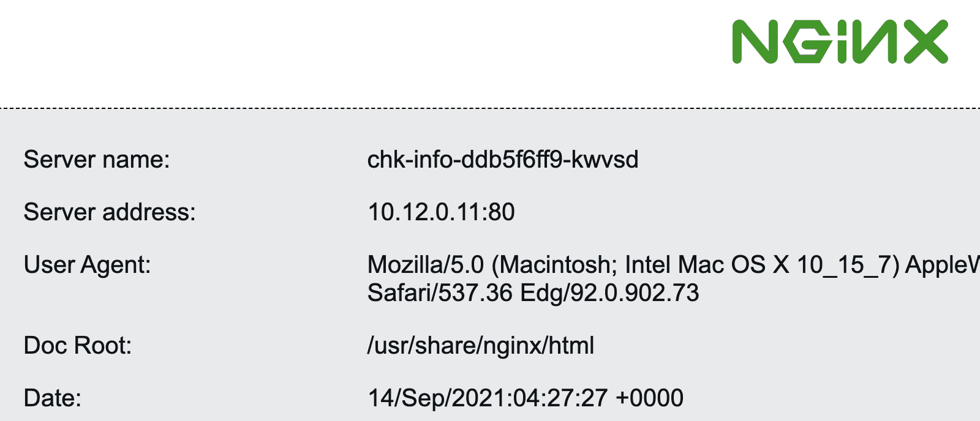
Task: Click the green NGINX logo
Action: pyautogui.click(x=840, y=42)
